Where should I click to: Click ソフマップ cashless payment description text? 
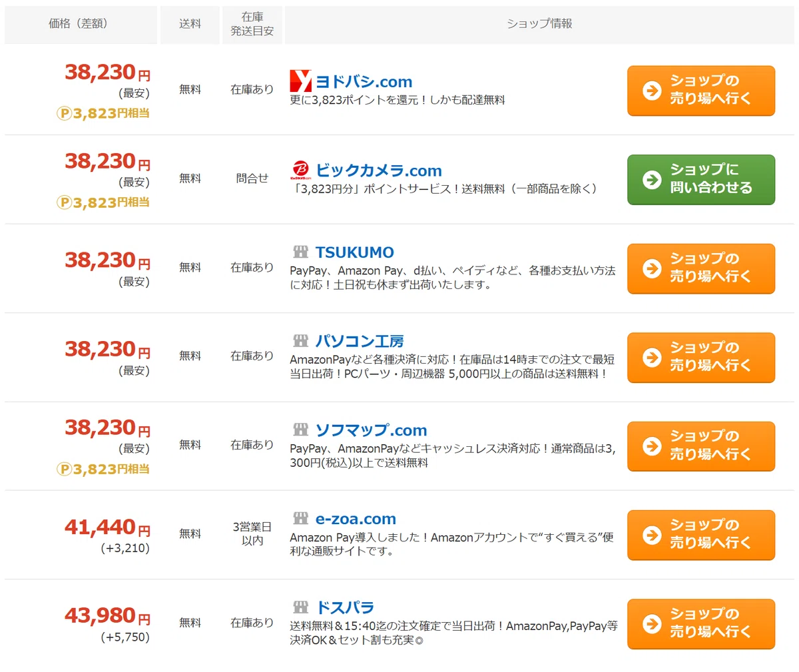(x=453, y=456)
